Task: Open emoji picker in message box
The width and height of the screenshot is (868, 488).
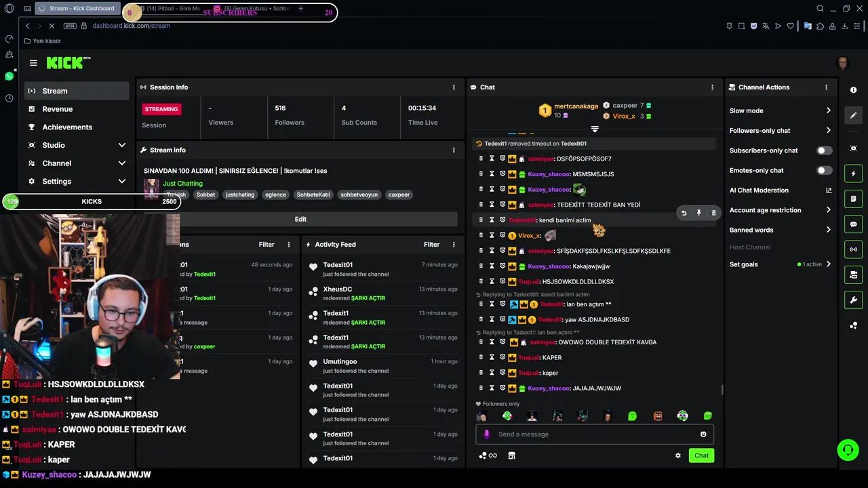Action: (703, 434)
